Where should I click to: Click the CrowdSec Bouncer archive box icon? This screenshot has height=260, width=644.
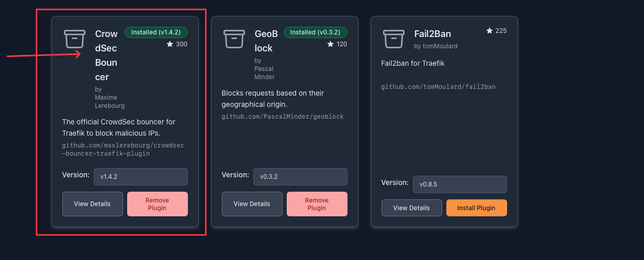tap(74, 40)
